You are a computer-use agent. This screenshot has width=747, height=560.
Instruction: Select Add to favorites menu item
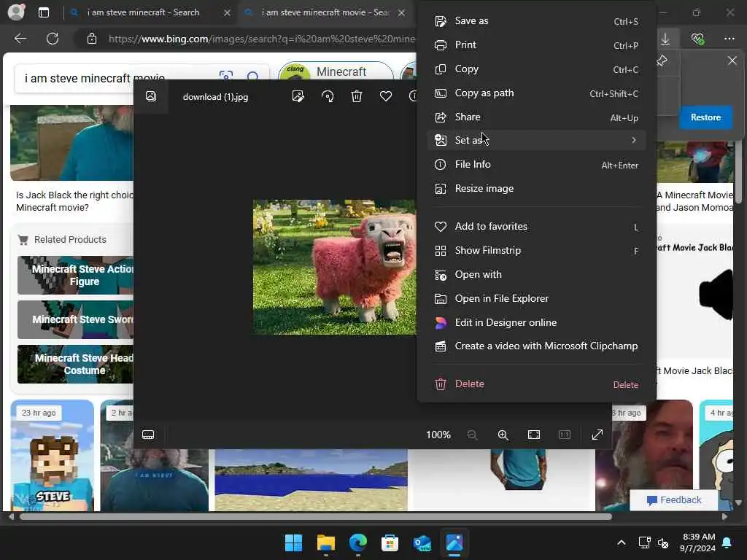[x=536, y=227]
